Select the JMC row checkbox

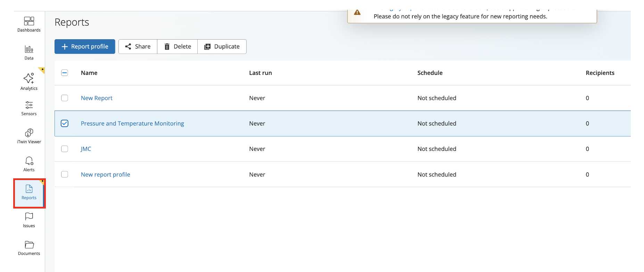click(x=65, y=149)
